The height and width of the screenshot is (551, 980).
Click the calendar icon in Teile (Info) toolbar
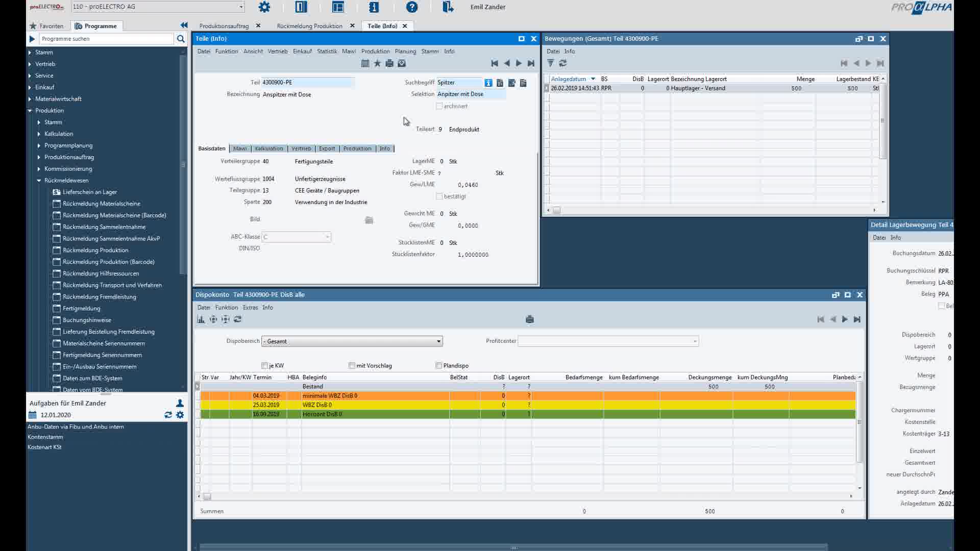coord(365,63)
